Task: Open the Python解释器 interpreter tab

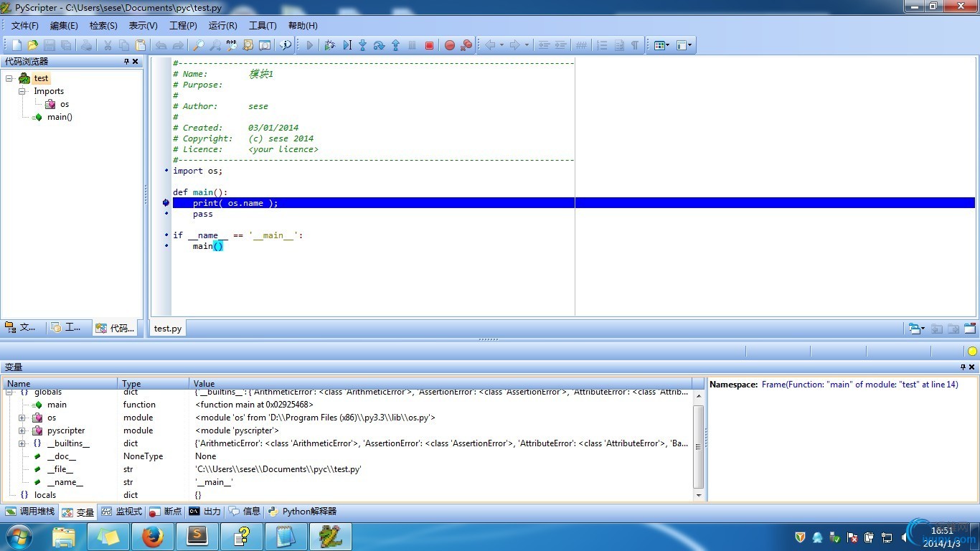Action: point(302,512)
